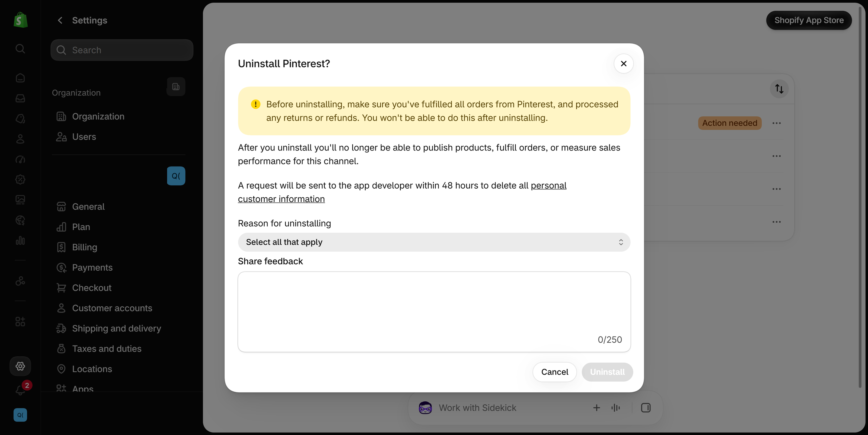The height and width of the screenshot is (435, 868).
Task: Click the Shopify logo icon
Action: click(x=20, y=20)
